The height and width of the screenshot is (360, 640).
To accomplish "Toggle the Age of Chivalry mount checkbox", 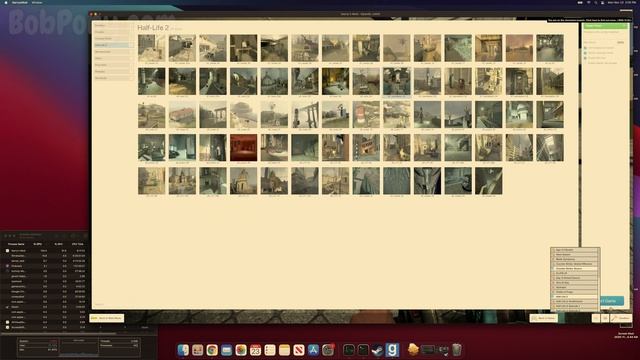I will 553,250.
